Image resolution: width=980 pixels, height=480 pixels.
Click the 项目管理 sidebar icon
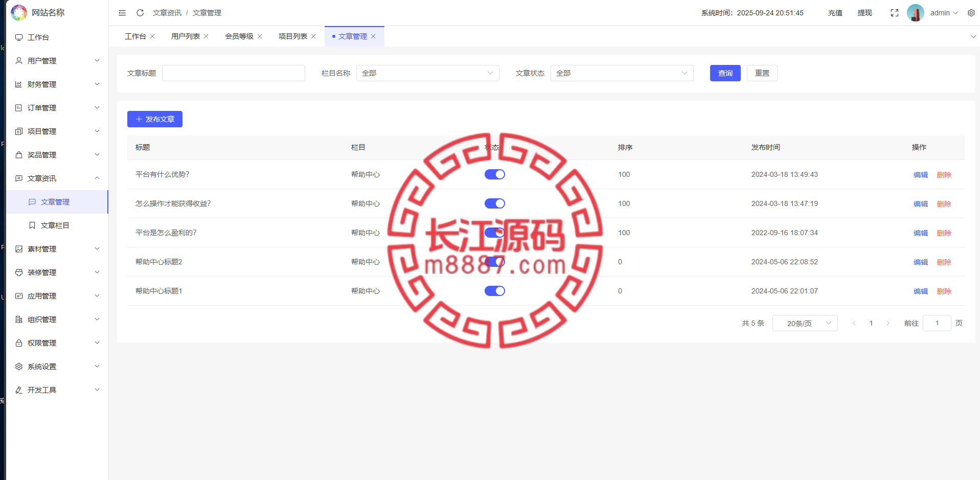[x=19, y=131]
